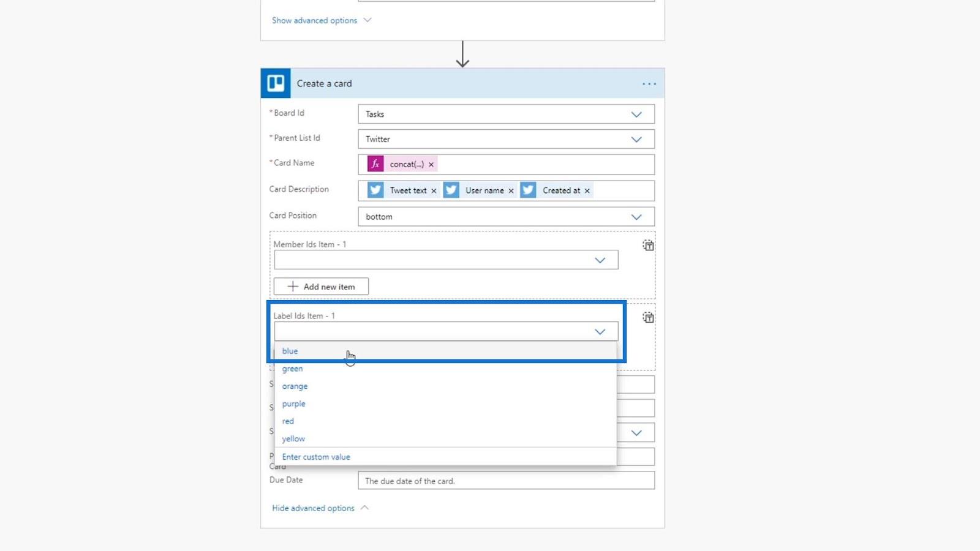Click the Twitter icon on User name token

[451, 190]
